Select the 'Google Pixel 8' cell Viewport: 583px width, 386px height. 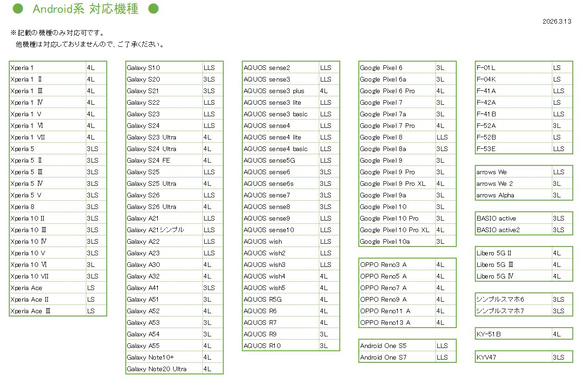point(397,137)
